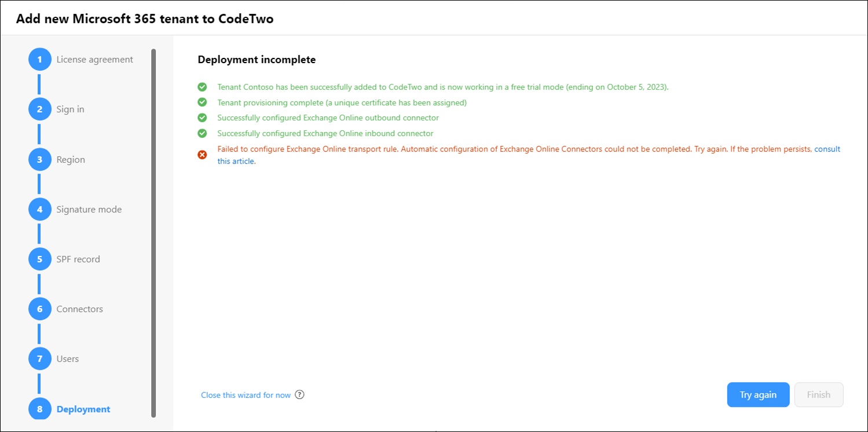Screen dimensions: 868x432
Task: Open the Region step label
Action: click(x=71, y=160)
